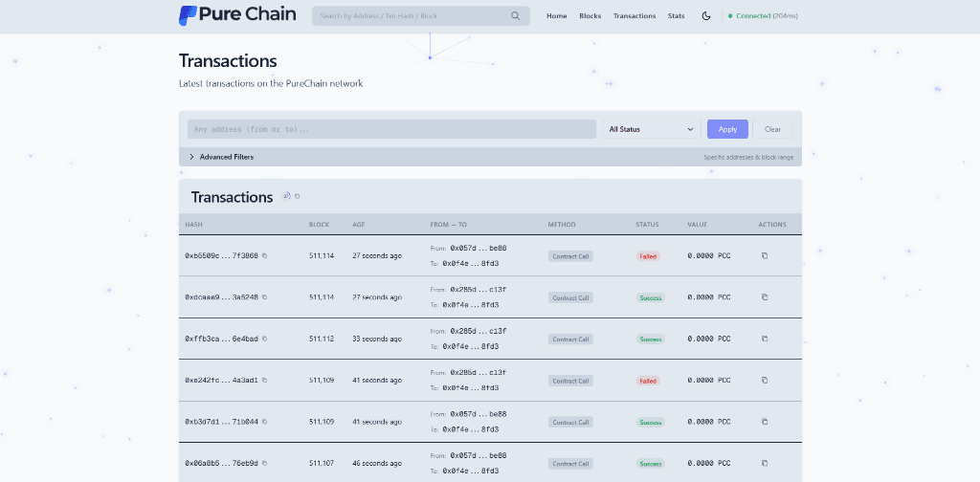Image resolution: width=980 pixels, height=482 pixels.
Task: Copy hash 0xb3d7d1...71b844 using its small copy icon
Action: click(x=264, y=422)
